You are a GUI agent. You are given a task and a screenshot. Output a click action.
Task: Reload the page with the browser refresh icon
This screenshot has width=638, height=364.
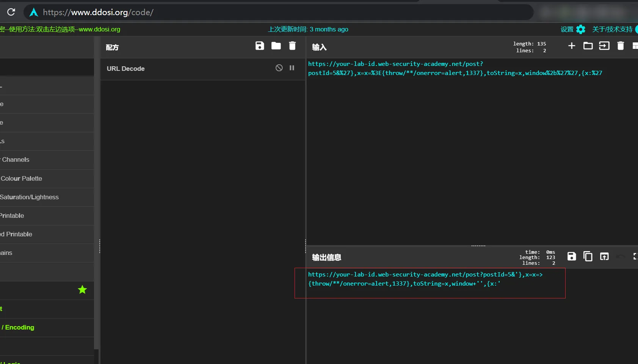(11, 12)
